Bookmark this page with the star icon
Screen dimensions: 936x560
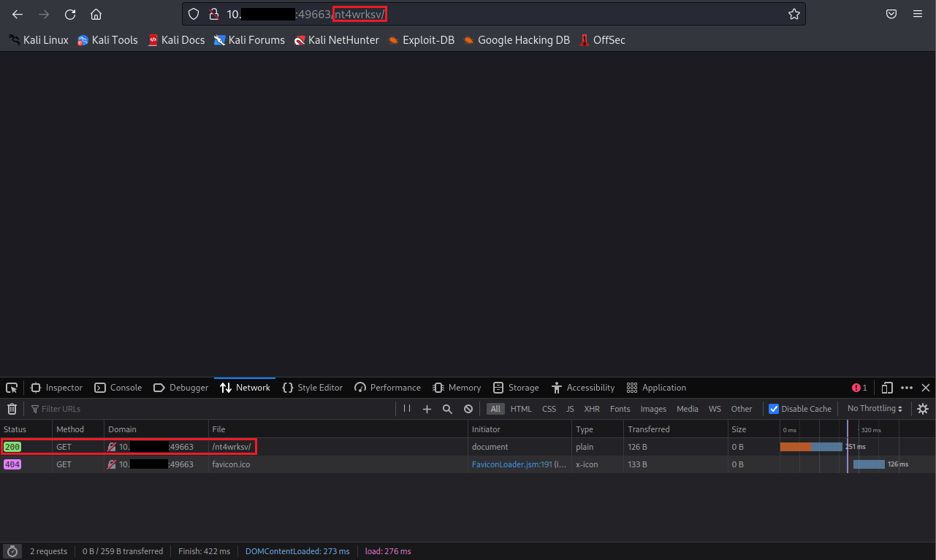pos(794,14)
